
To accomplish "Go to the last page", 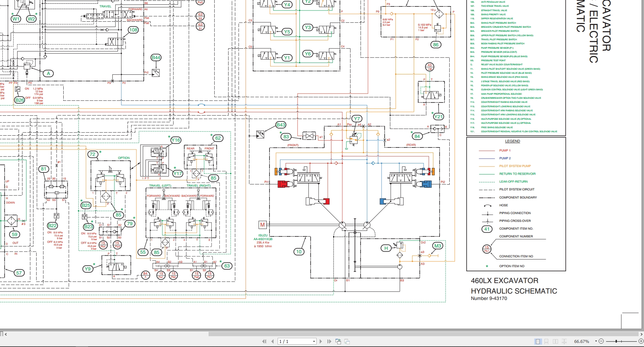I will click(329, 342).
